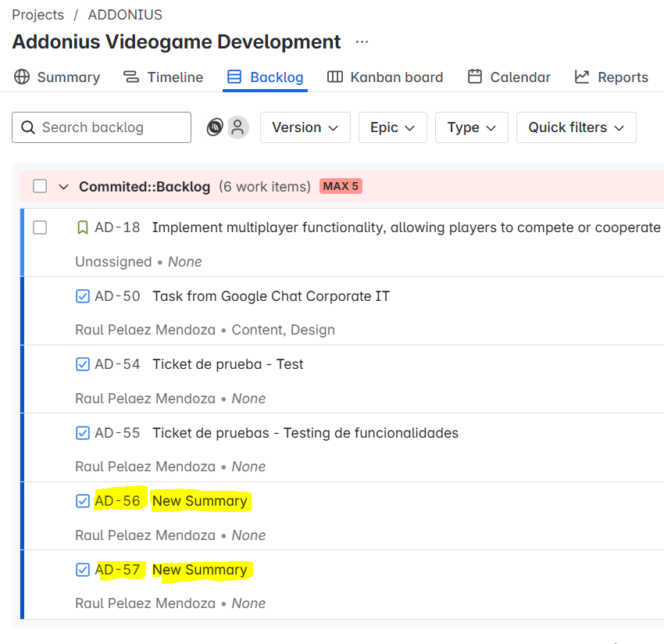Click the task type icon beside AD-57
Viewport: 664px width, 644px height.
(x=83, y=570)
